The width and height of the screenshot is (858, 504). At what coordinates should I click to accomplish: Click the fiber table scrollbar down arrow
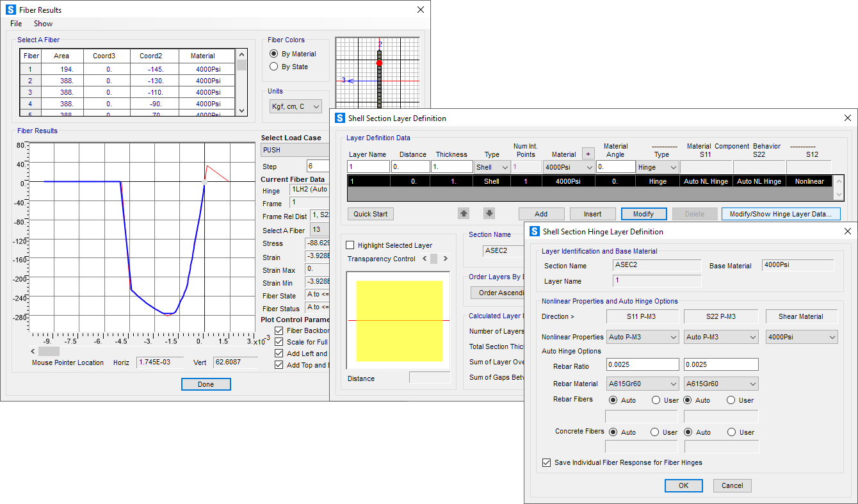[241, 111]
